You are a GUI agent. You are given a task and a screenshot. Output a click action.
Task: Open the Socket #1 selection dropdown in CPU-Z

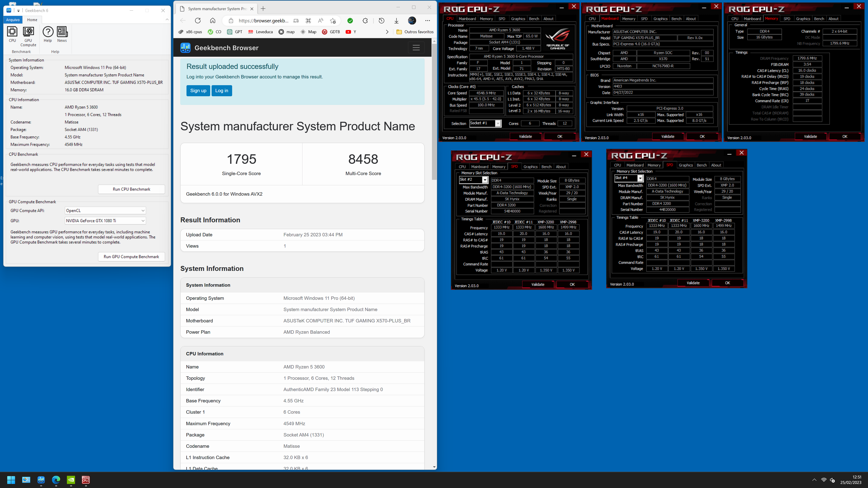[486, 124]
